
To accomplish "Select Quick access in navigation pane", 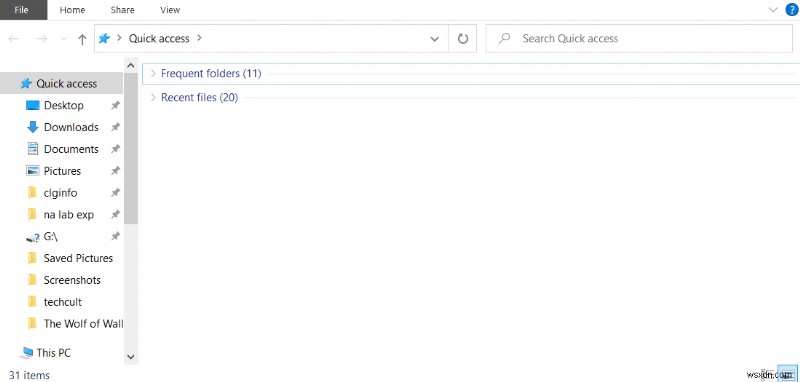I will [61, 84].
